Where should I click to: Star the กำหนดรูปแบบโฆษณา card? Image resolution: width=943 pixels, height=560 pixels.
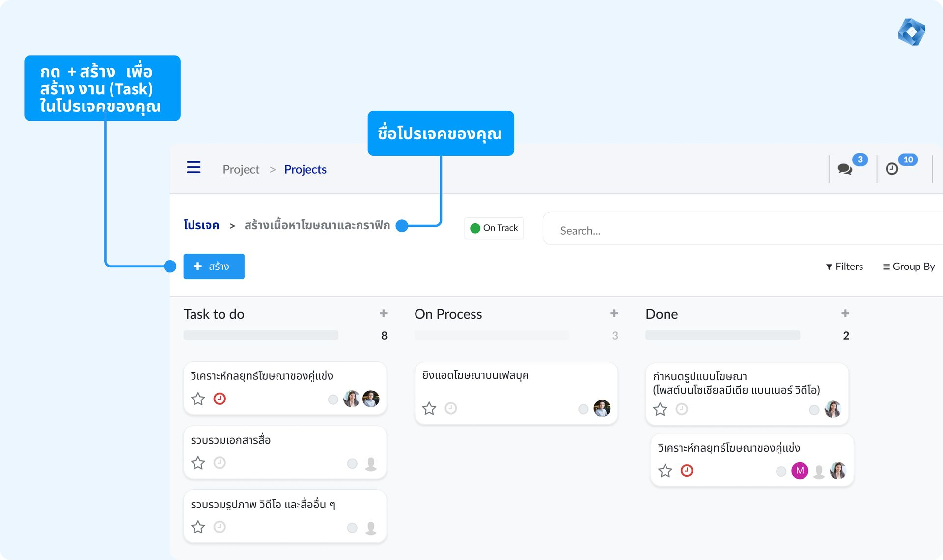click(660, 409)
